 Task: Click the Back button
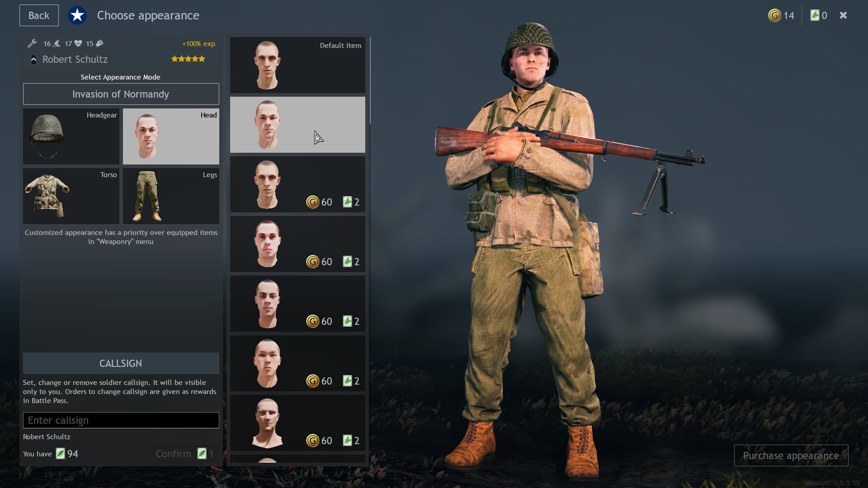tap(39, 15)
